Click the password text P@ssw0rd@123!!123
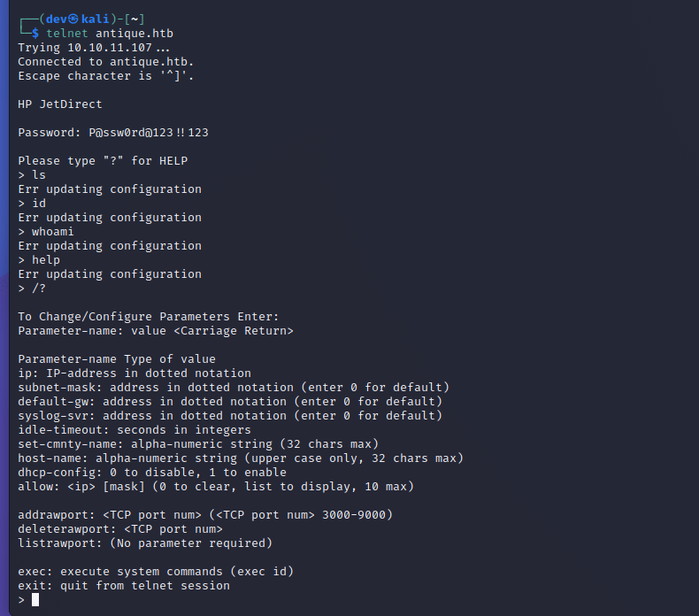 coord(149,133)
